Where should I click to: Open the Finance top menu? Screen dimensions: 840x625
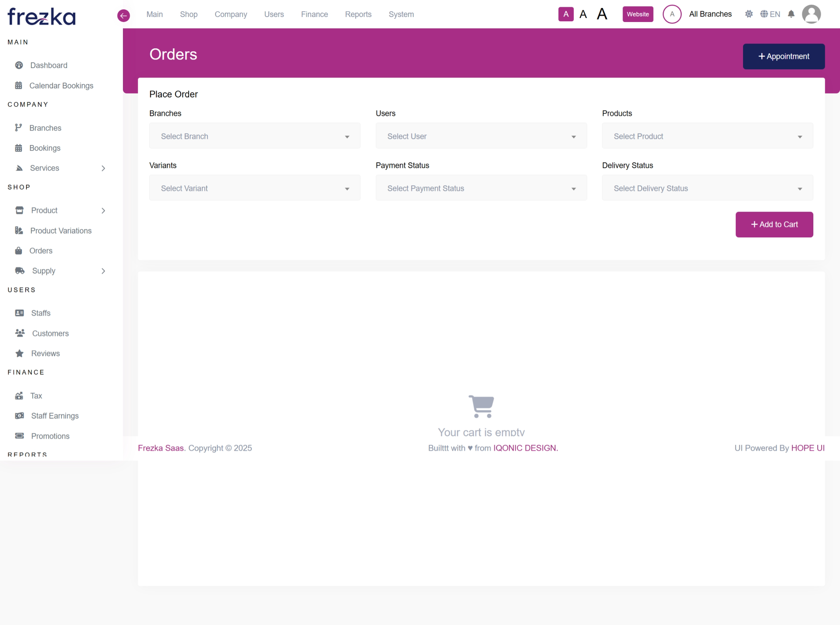(x=314, y=14)
